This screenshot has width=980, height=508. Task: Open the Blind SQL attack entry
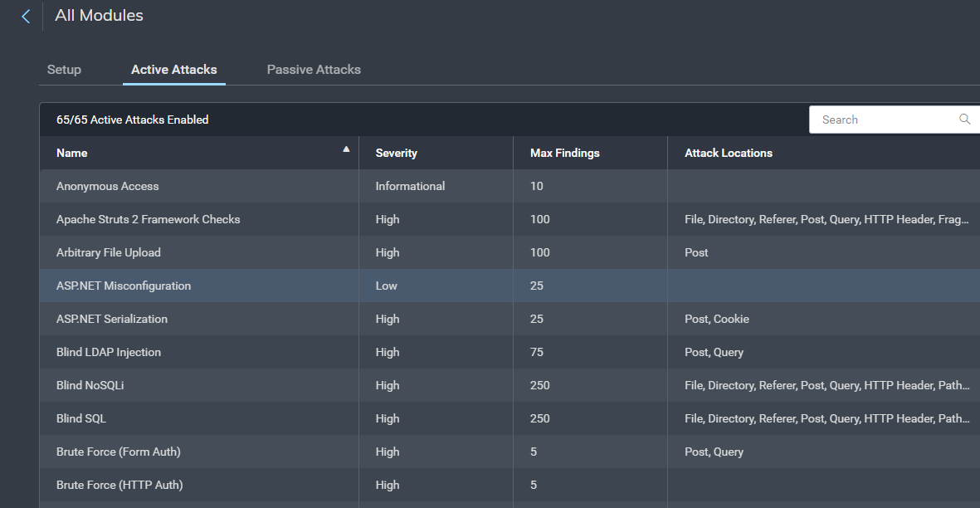(x=81, y=418)
